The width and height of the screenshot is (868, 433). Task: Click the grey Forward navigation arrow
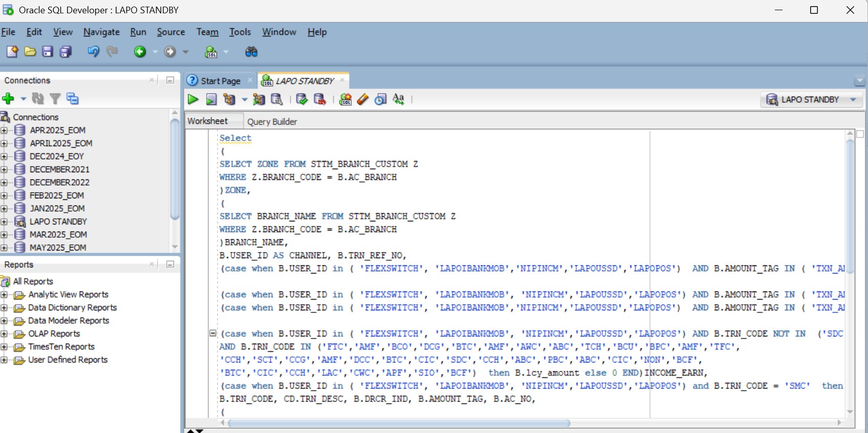click(x=170, y=52)
